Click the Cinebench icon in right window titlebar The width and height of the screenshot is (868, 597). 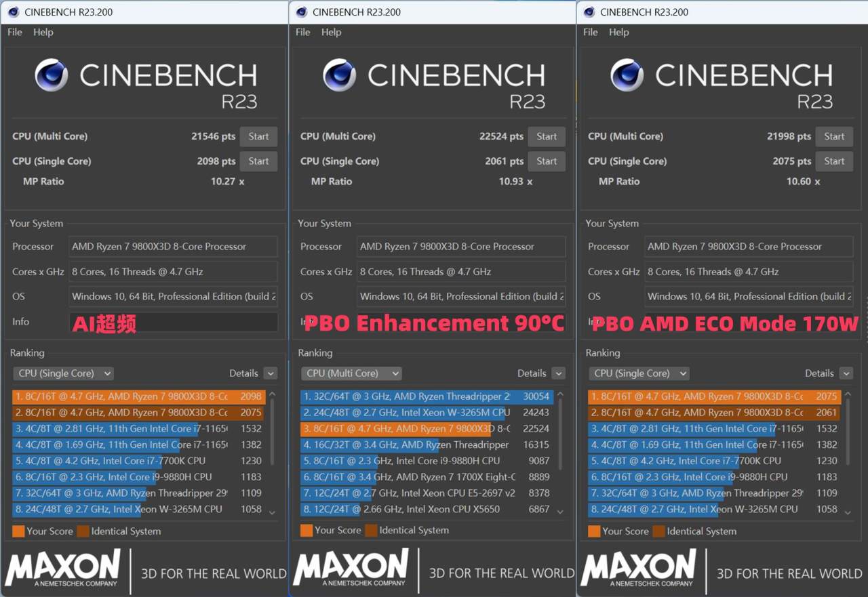point(589,12)
